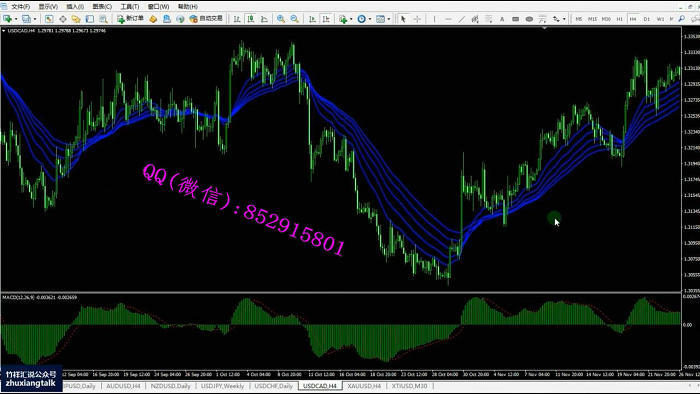Zoom out the chart with magnifier minus icon
Viewport: 700px width, 394px height.
pos(295,19)
